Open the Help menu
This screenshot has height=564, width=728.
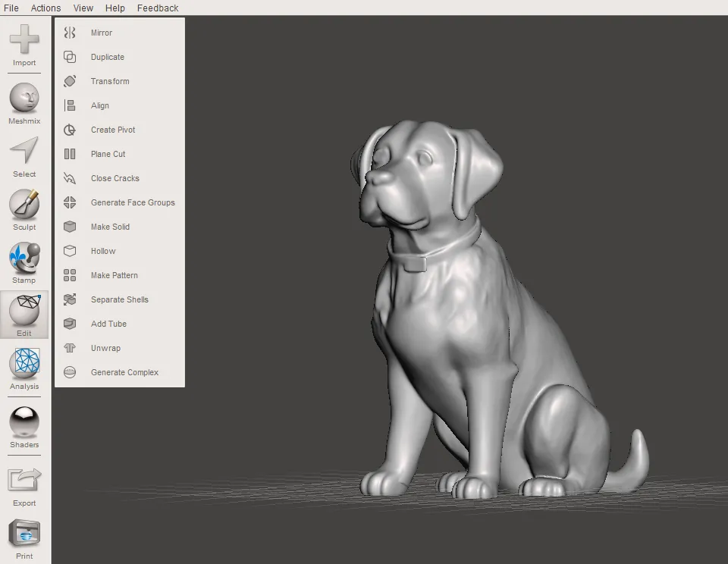(115, 8)
